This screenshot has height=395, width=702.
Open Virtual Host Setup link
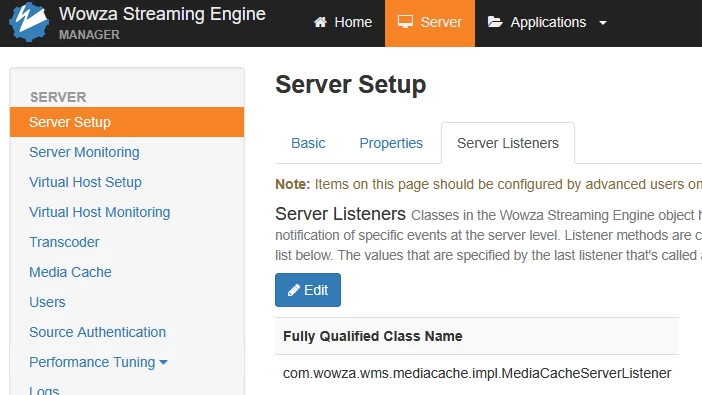pos(85,182)
